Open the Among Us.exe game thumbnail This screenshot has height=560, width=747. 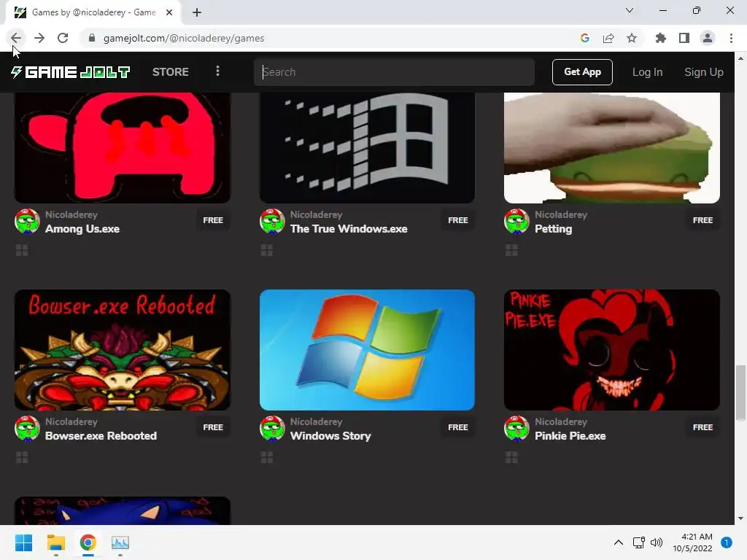click(x=123, y=147)
